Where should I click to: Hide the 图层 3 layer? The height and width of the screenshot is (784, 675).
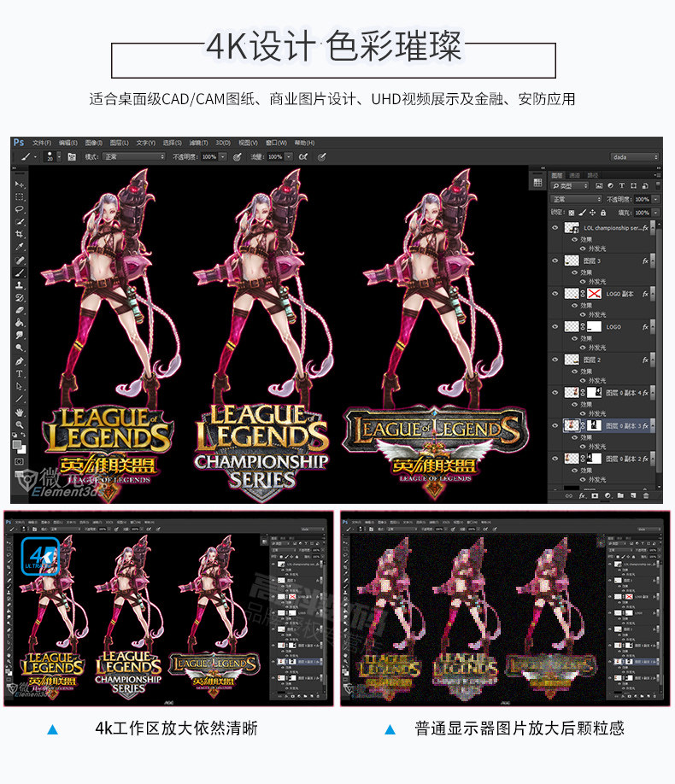pos(555,260)
